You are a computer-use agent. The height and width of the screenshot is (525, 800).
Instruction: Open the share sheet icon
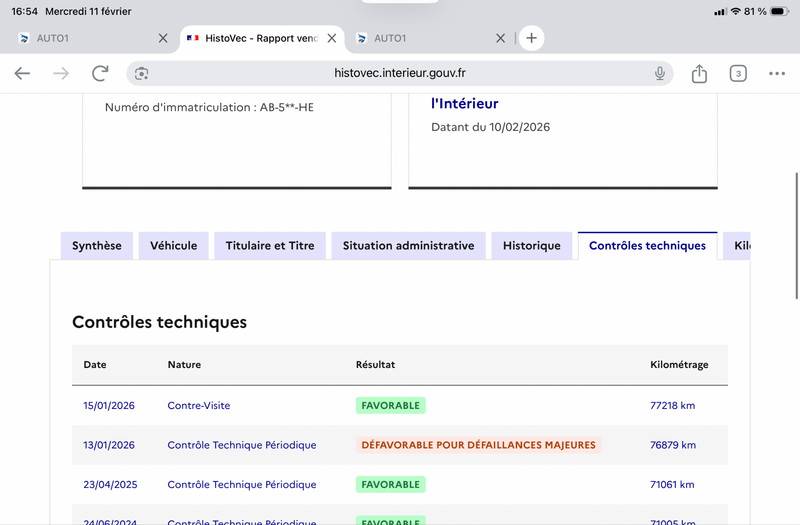point(699,73)
